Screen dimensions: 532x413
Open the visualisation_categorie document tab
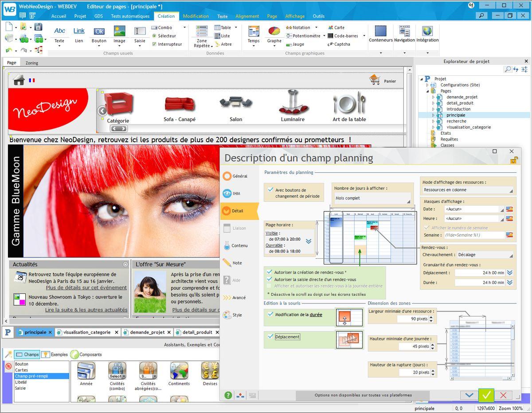[x=87, y=332]
